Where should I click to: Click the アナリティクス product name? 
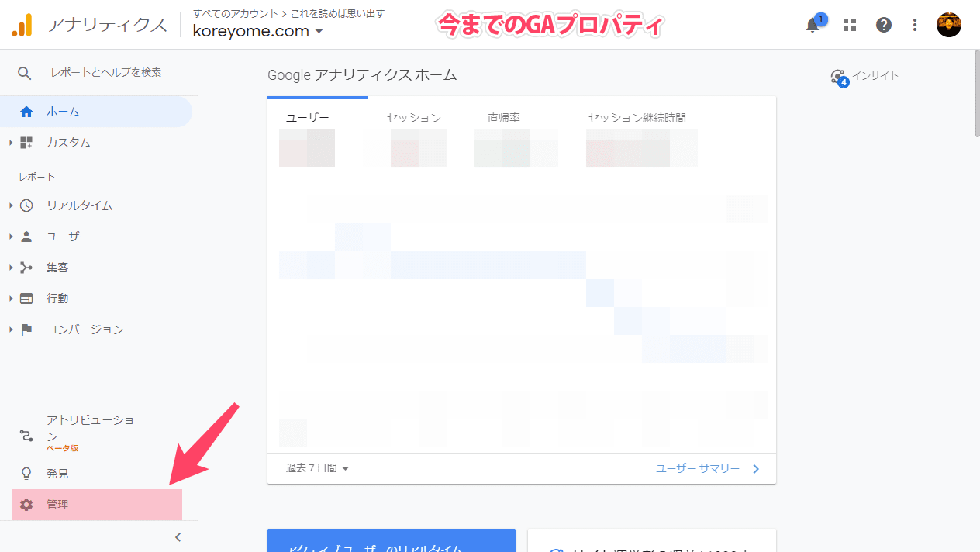tap(107, 25)
